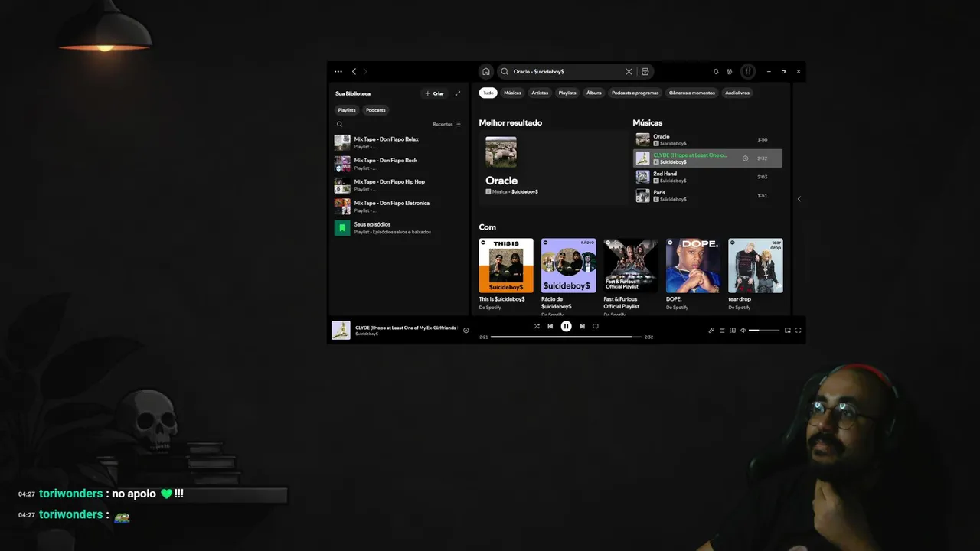Open Fast & Furious Official Playlist card

(x=631, y=275)
